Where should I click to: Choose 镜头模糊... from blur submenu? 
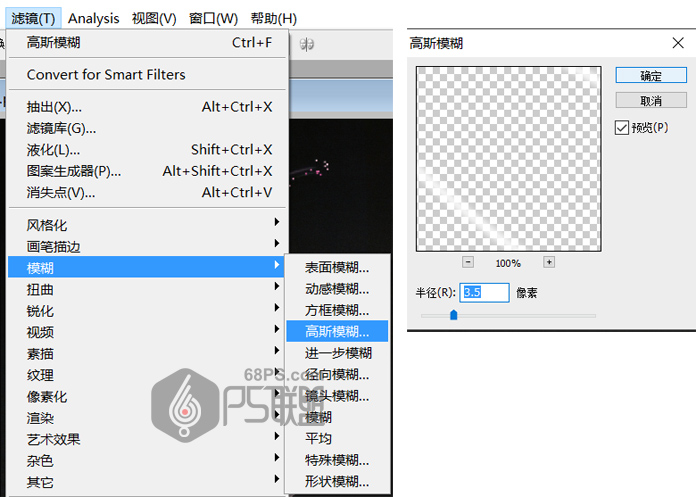coord(337,396)
